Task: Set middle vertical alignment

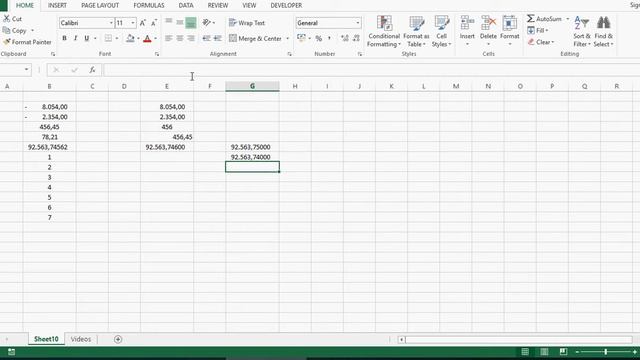Action: [180, 22]
